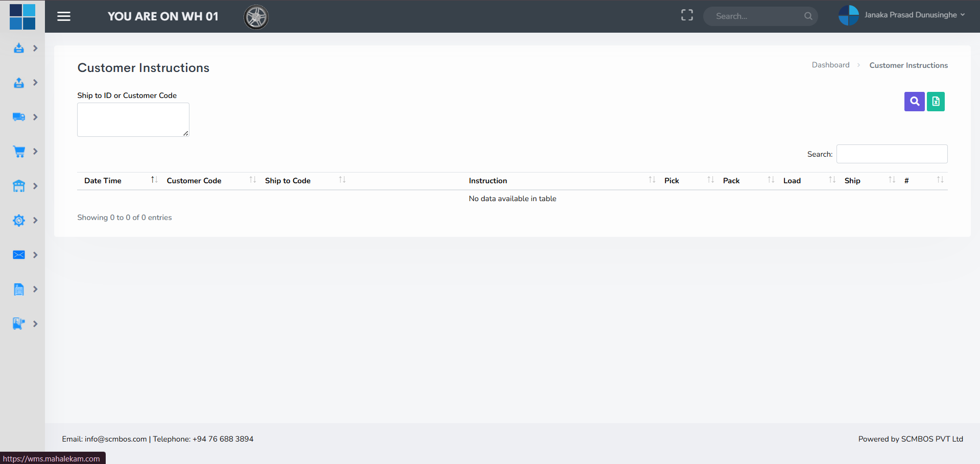Click the forklift sidebar icon
This screenshot has width=980, height=464.
[19, 324]
